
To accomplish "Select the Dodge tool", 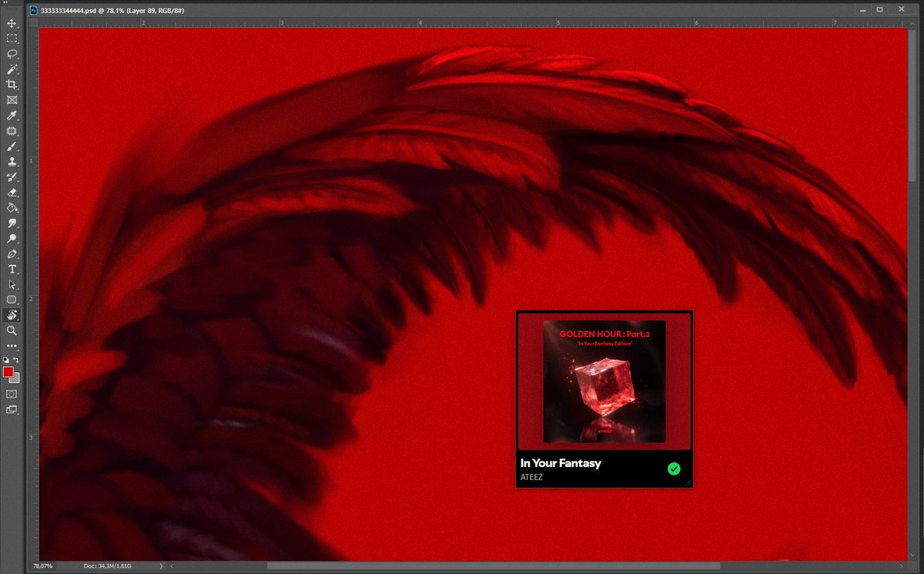I will coord(12,239).
